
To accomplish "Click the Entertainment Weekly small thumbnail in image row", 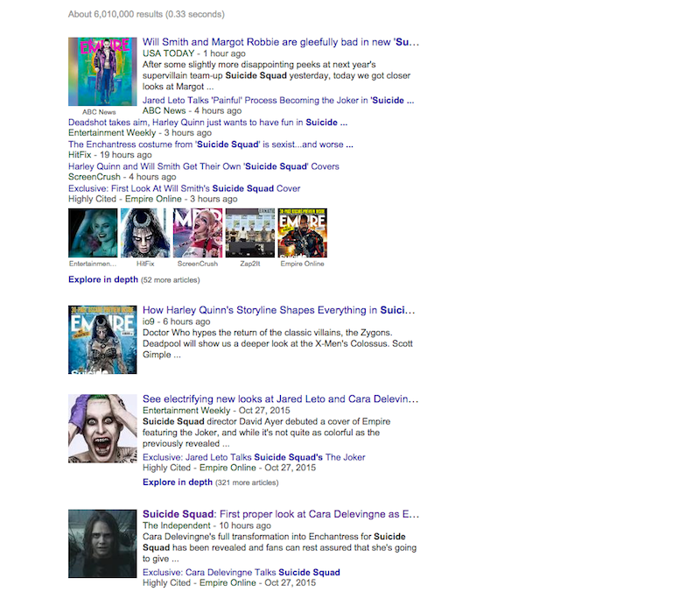I will pyautogui.click(x=93, y=233).
